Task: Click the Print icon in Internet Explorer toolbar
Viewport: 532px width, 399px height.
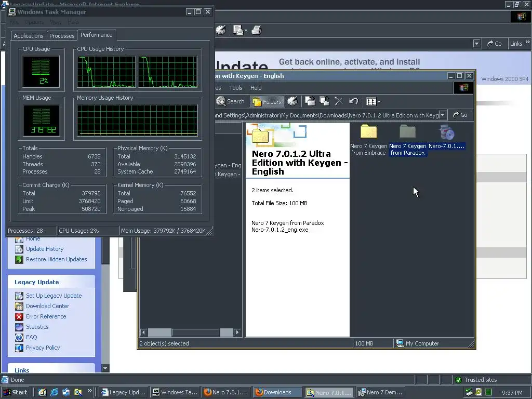Action: (x=257, y=30)
